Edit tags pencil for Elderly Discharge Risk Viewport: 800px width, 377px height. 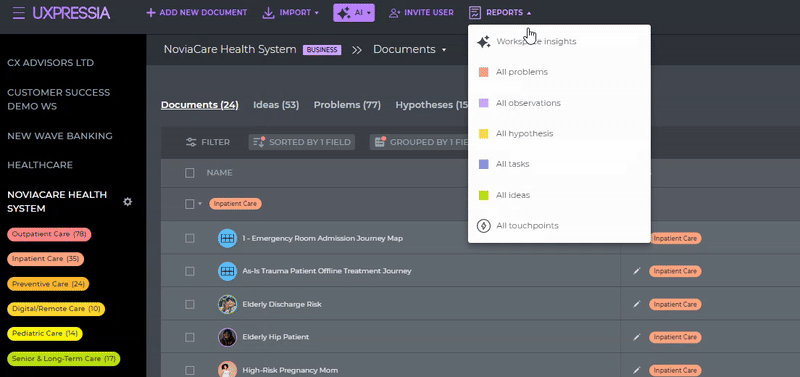pyautogui.click(x=636, y=305)
